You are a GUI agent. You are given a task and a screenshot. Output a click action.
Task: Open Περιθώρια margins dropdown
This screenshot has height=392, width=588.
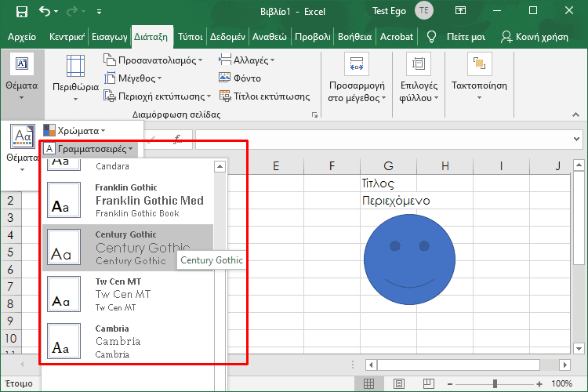point(76,78)
